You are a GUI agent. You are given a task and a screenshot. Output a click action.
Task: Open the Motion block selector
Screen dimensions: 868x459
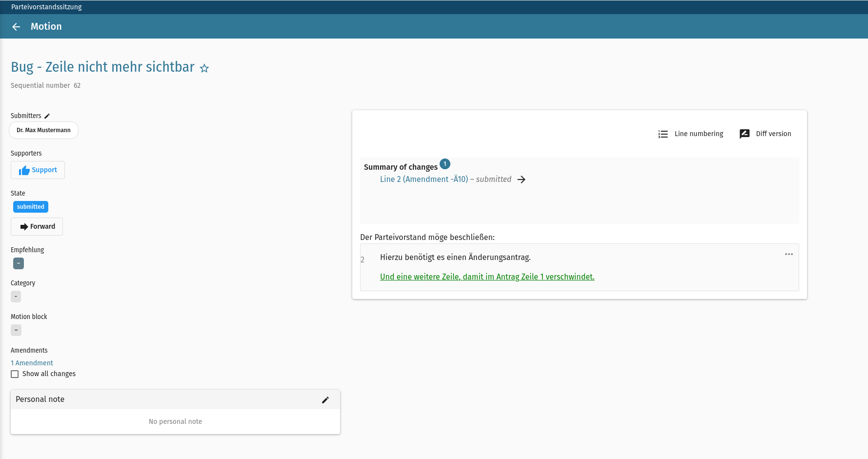click(16, 330)
